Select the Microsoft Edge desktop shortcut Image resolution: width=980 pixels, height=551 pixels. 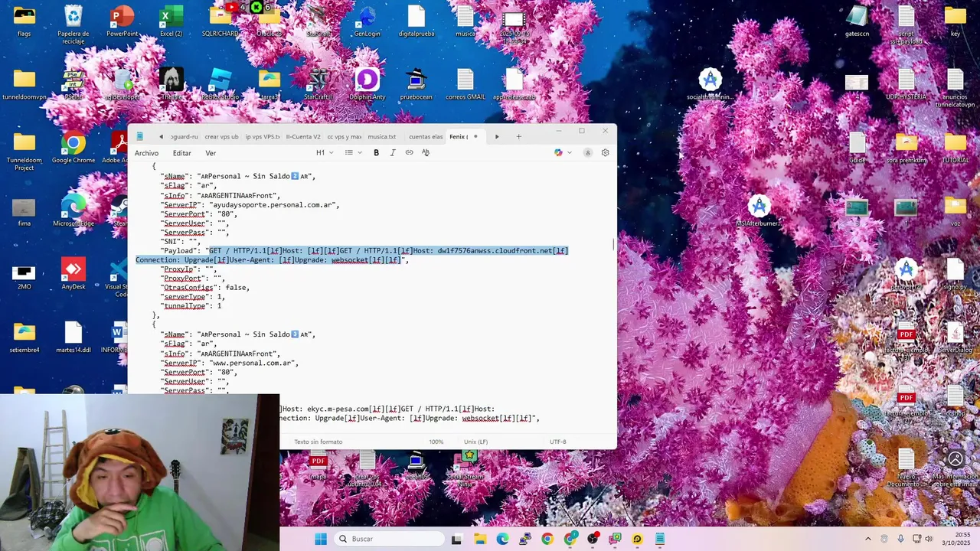tap(73, 211)
